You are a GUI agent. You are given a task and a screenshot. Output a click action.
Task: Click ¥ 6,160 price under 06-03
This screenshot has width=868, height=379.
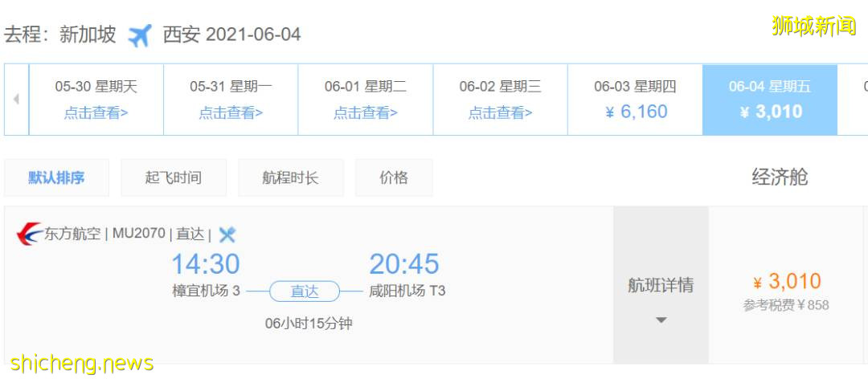click(x=636, y=112)
